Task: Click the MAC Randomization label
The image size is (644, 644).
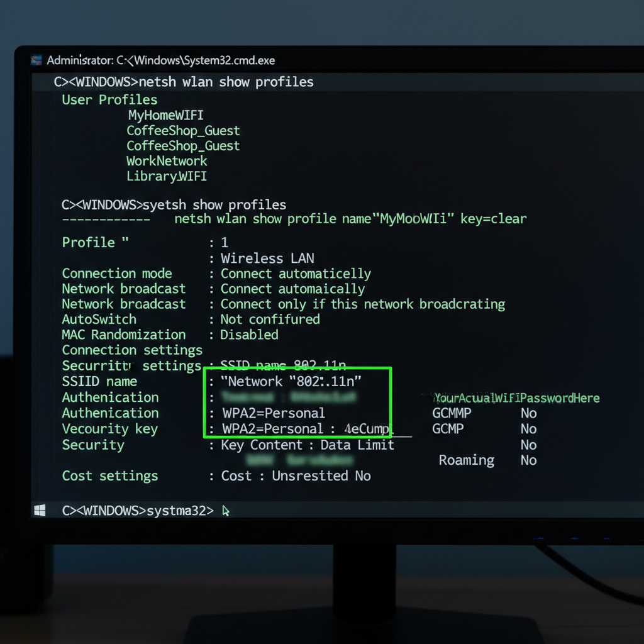Action: click(x=124, y=335)
